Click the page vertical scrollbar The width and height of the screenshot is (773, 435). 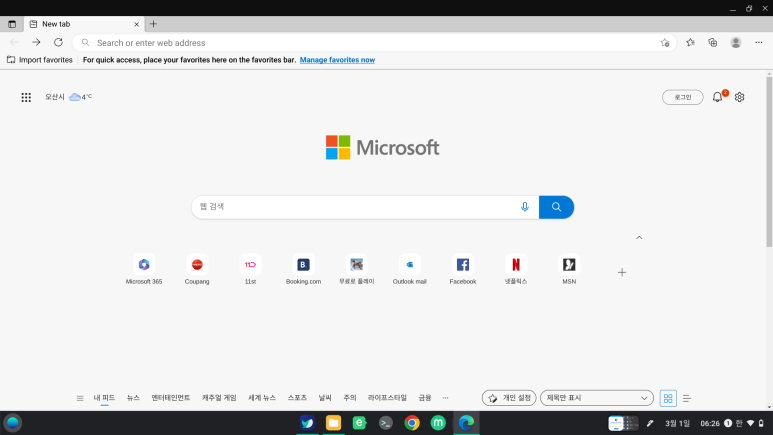point(769,160)
